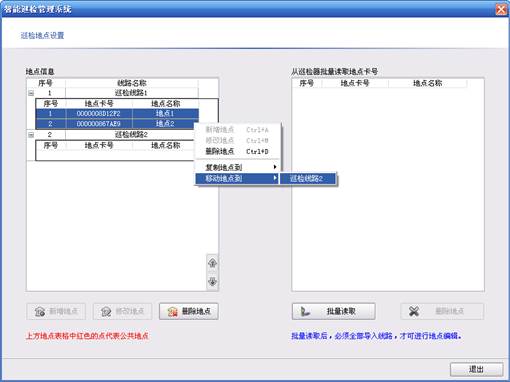
Task: Click empty batch-read list area
Action: tap(388, 190)
